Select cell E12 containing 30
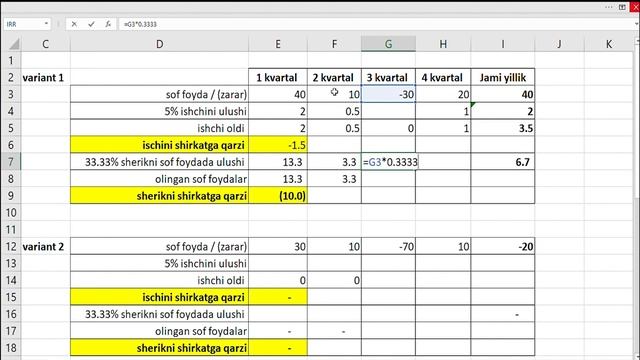Screen dimensions: 640x360 pyautogui.click(x=278, y=247)
